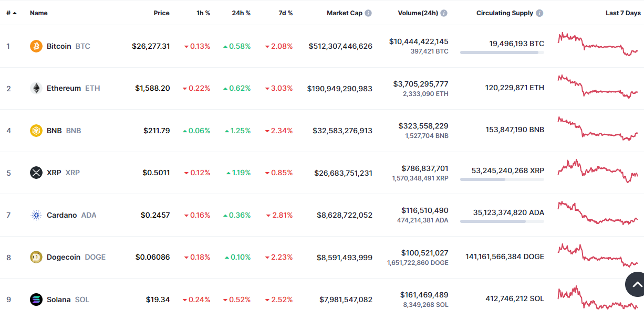
Task: Click Dogecoin volume $100,521,027
Action: tap(425, 253)
